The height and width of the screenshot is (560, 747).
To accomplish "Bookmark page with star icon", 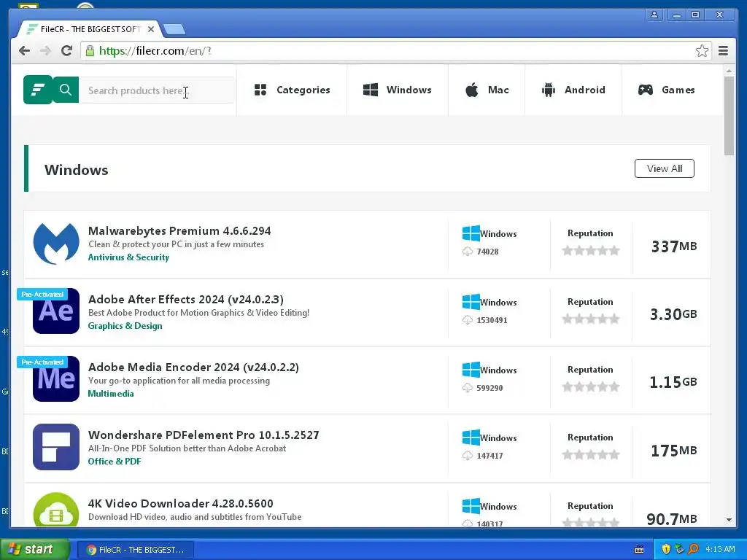I will click(x=702, y=51).
